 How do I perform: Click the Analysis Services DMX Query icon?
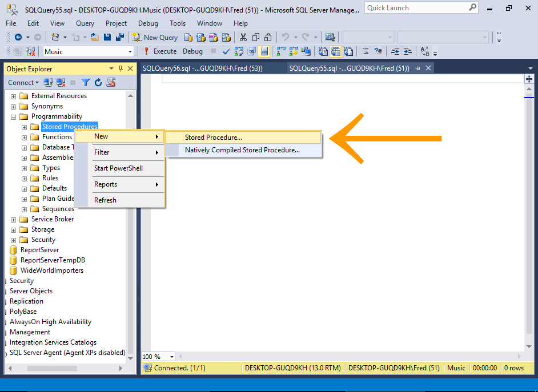tap(214, 37)
